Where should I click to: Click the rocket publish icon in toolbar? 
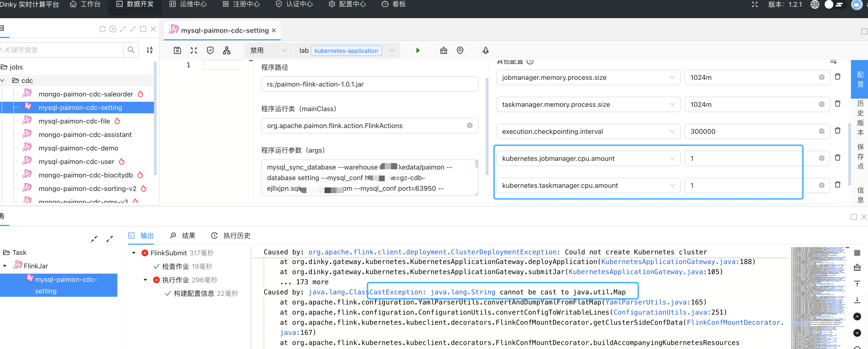coord(486,50)
